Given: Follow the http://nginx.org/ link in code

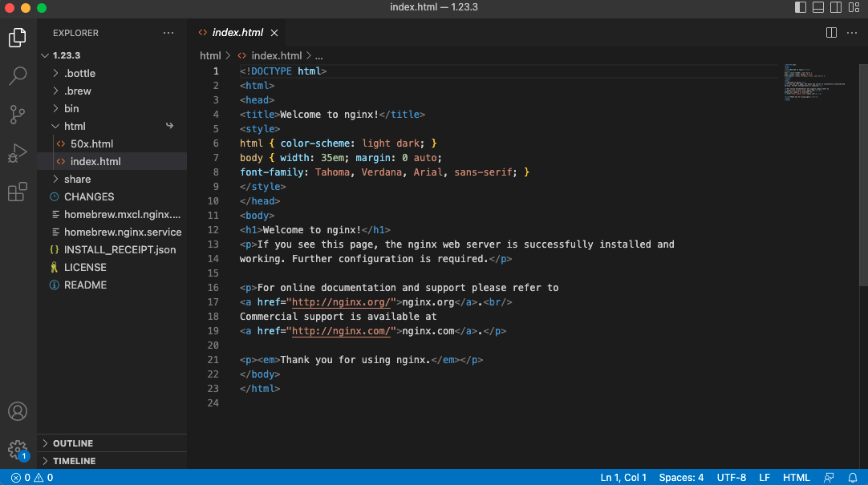Looking at the screenshot, I should tap(342, 302).
